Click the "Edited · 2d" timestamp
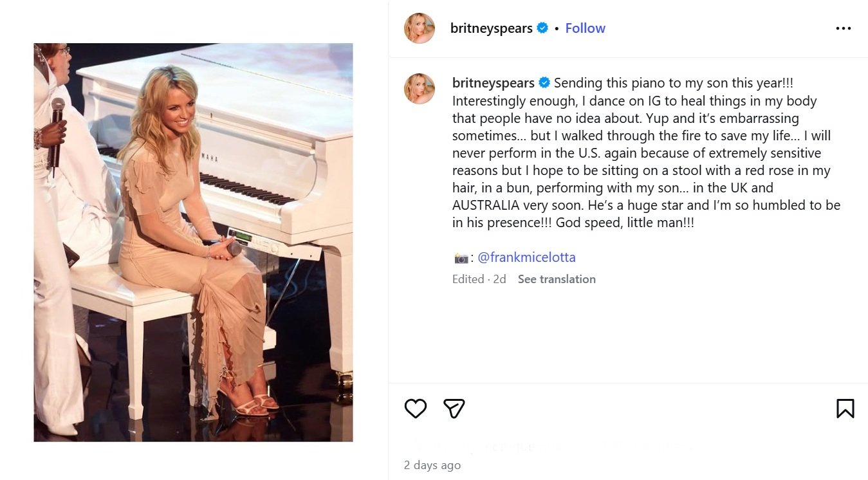 (x=479, y=279)
